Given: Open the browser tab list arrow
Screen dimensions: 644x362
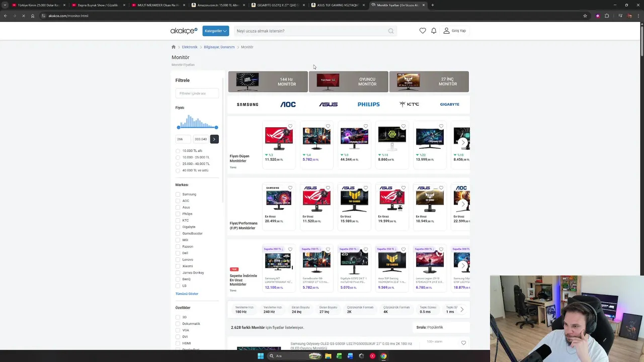Looking at the screenshot, I should coord(5,5).
